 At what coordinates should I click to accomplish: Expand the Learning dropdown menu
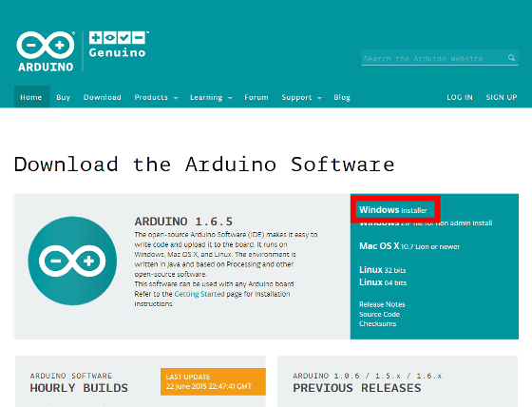point(211,98)
